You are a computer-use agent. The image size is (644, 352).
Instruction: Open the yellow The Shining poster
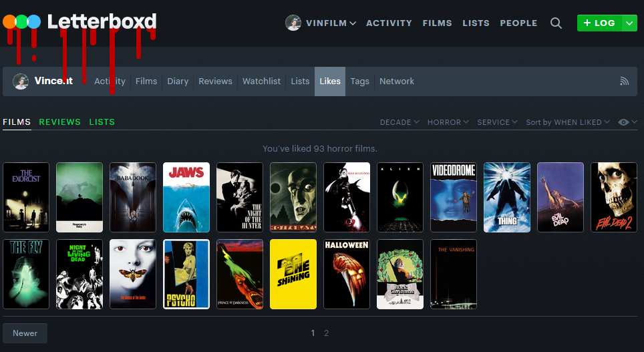(293, 274)
